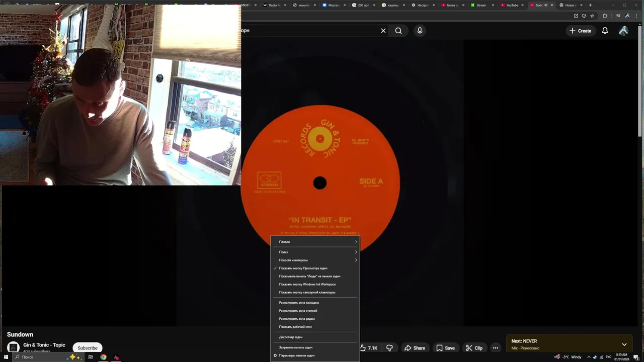Bookmark this page with the star icon
Viewport: 644px width, 362px height.
[592, 16]
